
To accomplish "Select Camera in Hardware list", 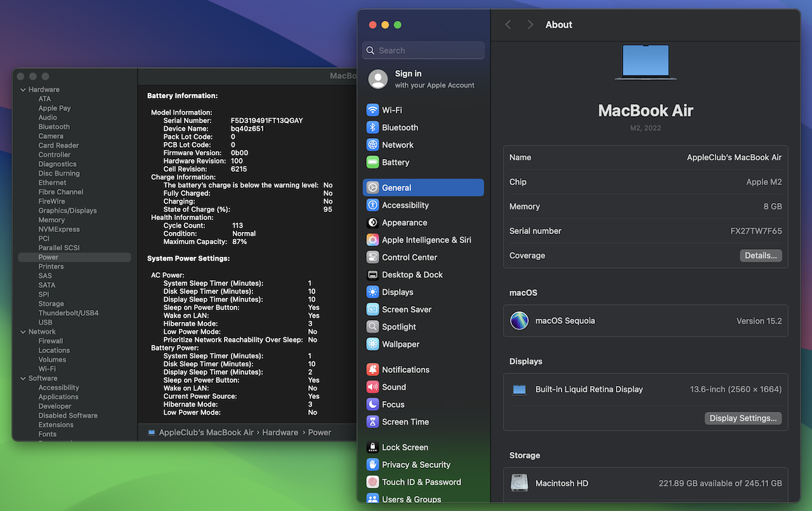I will (51, 136).
